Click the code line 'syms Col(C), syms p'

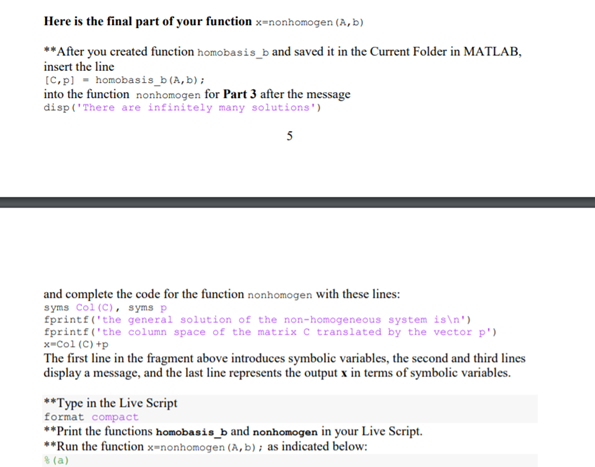pyautogui.click(x=105, y=307)
